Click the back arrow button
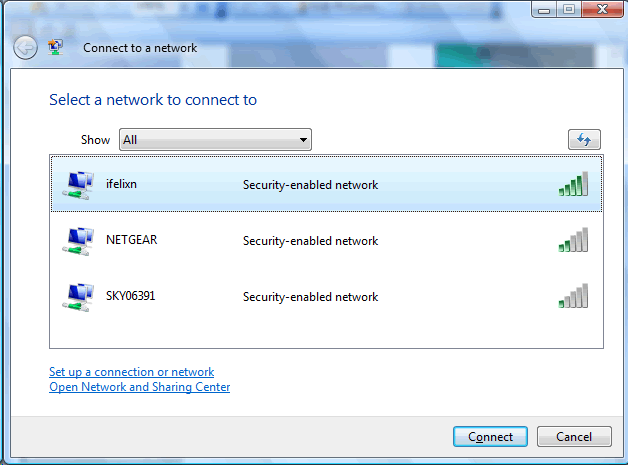Viewport: 628px width, 465px height. [26, 47]
